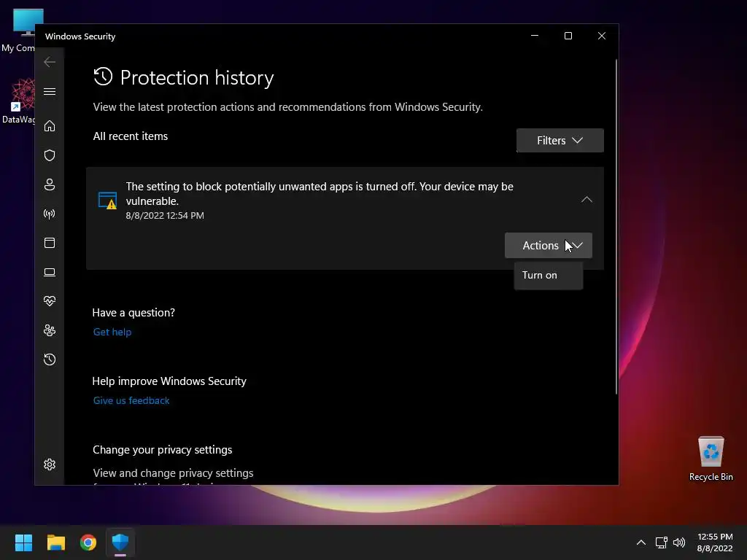Click 'Help improve Windows Security' heading
747x560 pixels.
169,381
